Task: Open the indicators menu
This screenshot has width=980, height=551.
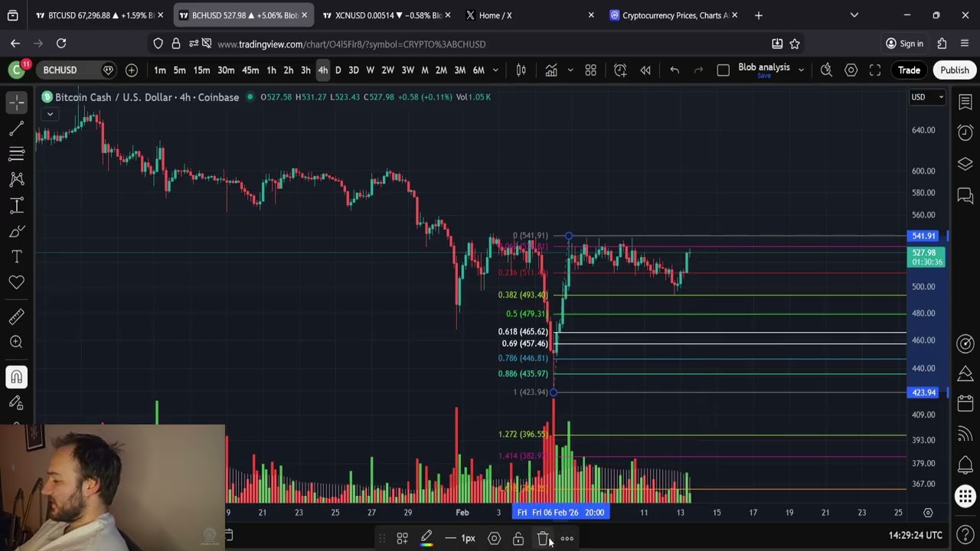Action: click(x=551, y=70)
